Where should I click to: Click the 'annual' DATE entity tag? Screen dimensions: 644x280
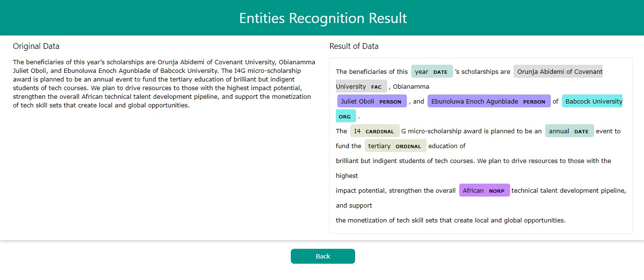click(569, 131)
